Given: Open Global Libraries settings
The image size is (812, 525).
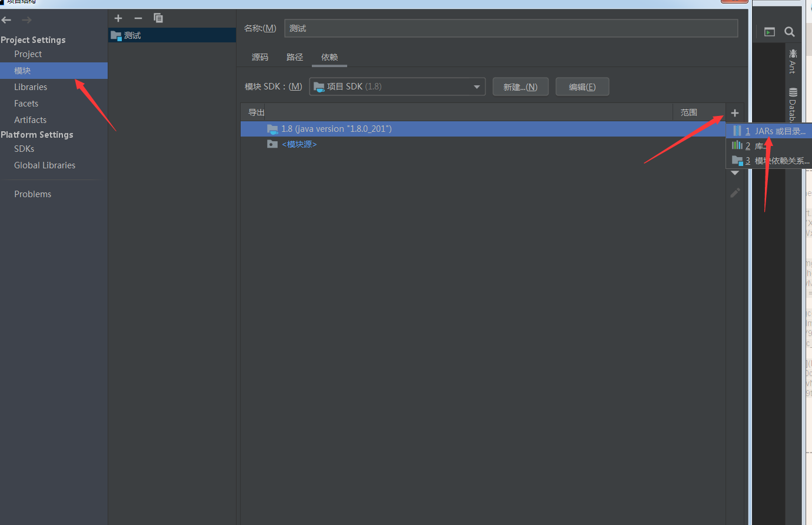Looking at the screenshot, I should click(45, 165).
